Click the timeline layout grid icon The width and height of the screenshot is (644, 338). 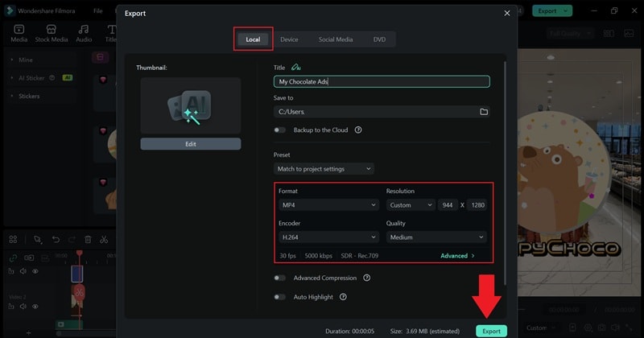point(13,240)
